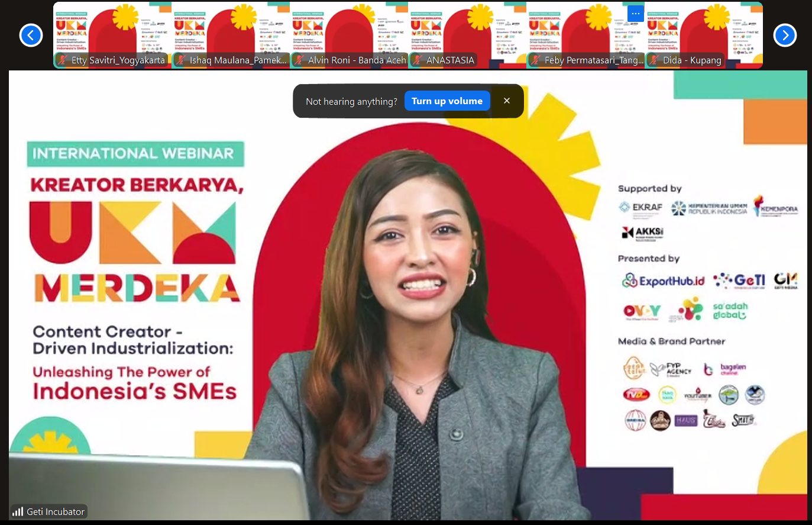
Task: Click muted mic icon for Feby Permatasari
Action: (x=535, y=60)
